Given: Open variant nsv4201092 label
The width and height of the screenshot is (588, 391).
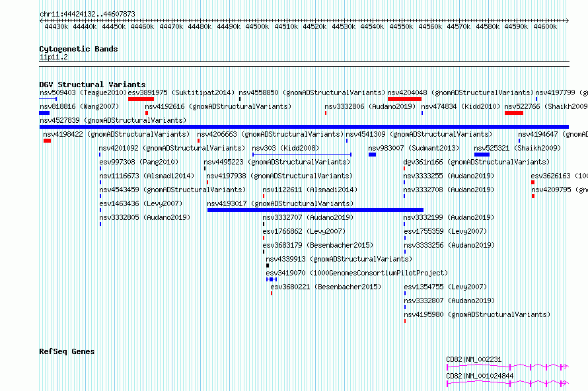Looking at the screenshot, I should 172,148.
